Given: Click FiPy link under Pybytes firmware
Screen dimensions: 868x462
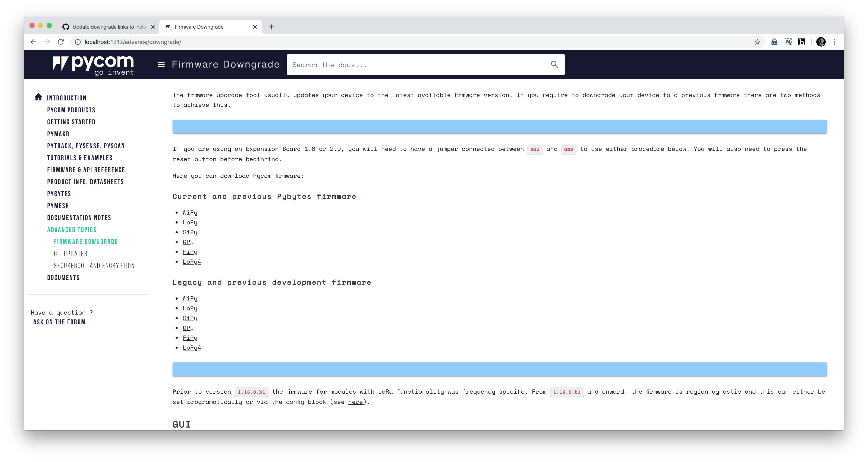Looking at the screenshot, I should (190, 252).
